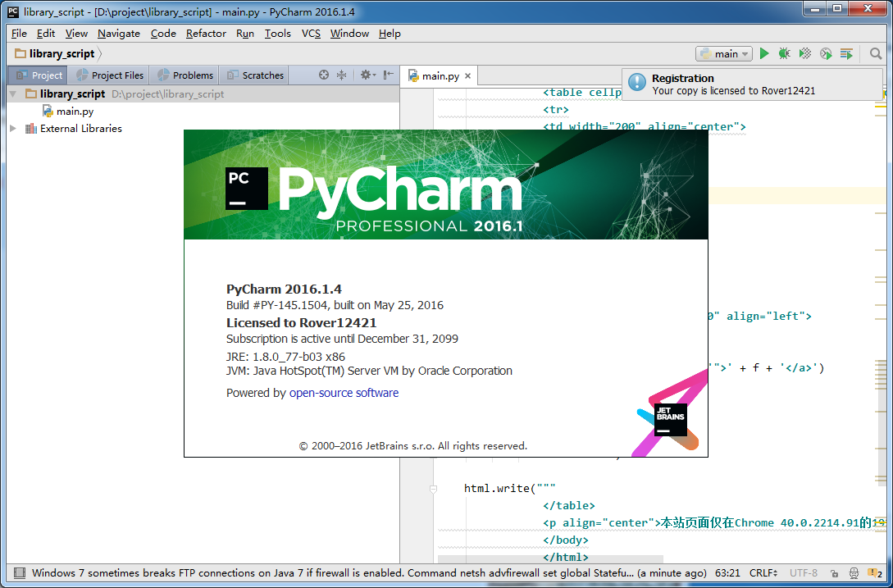Open the Tools menu
Screen dimensions: 893x588
[x=277, y=33]
